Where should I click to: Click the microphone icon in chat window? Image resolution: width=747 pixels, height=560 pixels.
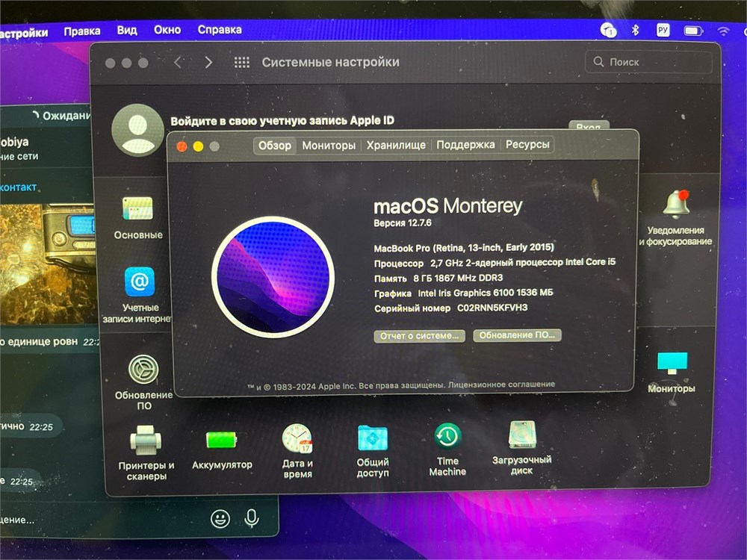coord(252,518)
